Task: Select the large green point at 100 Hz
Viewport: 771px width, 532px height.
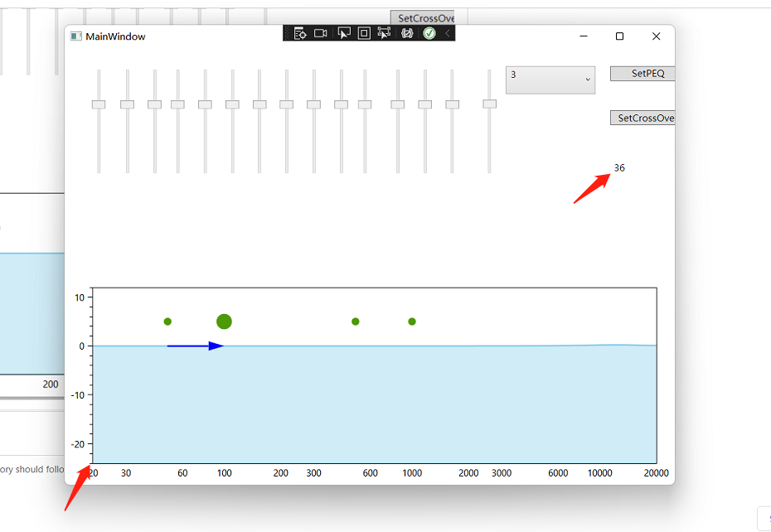Action: pos(224,322)
